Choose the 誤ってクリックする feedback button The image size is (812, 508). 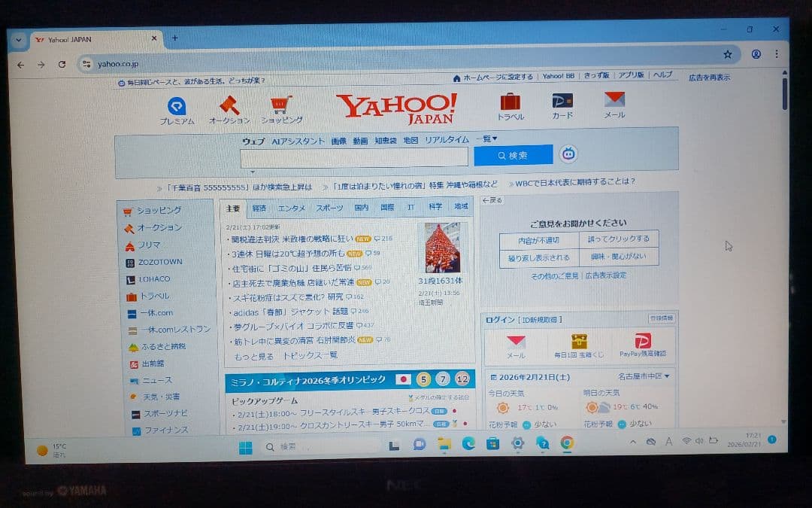click(619, 239)
